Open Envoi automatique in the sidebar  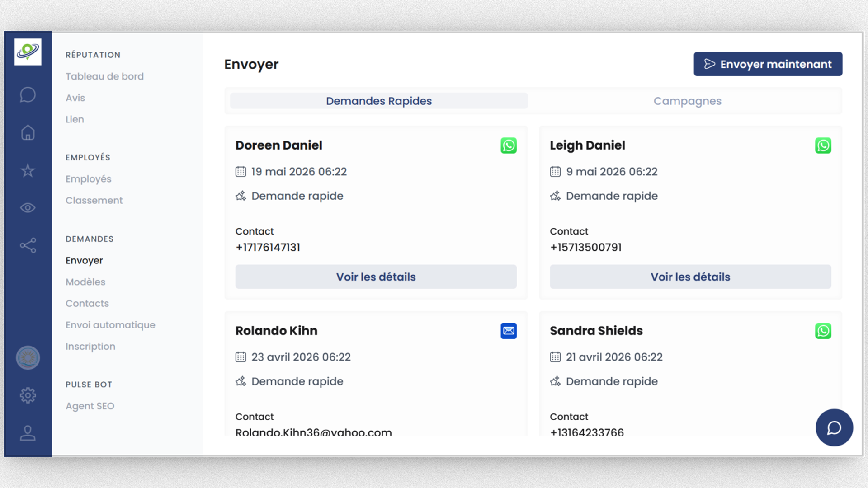(x=110, y=325)
